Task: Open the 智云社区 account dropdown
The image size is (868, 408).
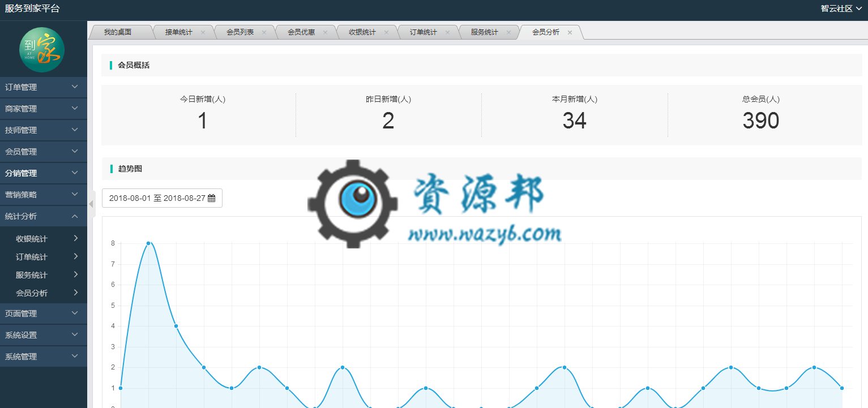Action: click(x=841, y=8)
